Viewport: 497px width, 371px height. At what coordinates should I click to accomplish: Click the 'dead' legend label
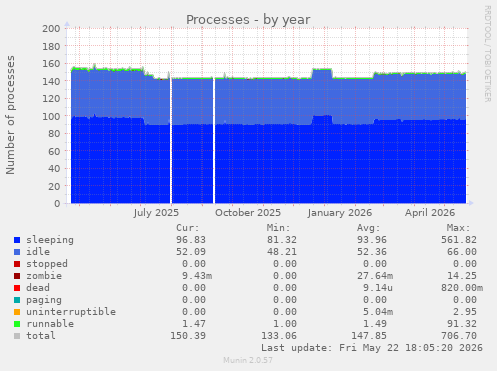point(38,288)
